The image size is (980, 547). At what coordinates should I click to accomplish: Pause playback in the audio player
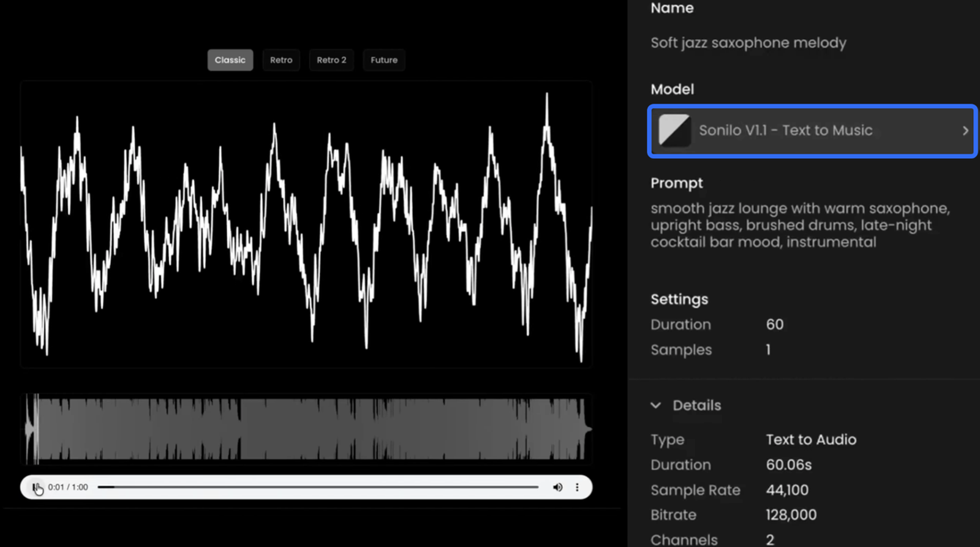[x=36, y=487]
